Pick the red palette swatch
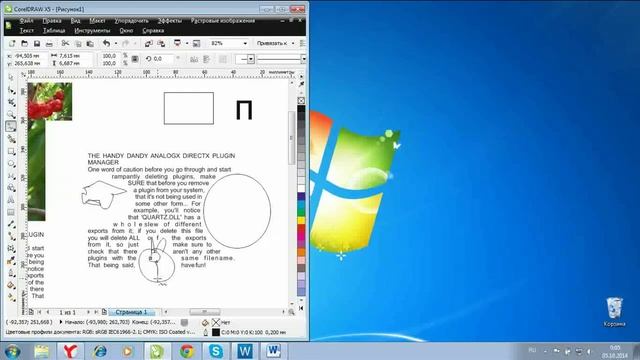640x360 pixels. tap(301, 229)
